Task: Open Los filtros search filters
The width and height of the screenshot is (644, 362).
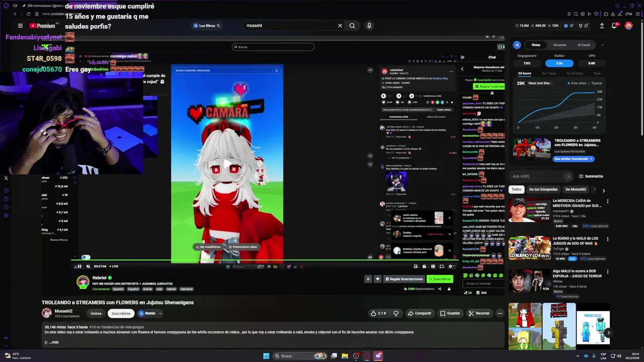Action: click(207, 26)
